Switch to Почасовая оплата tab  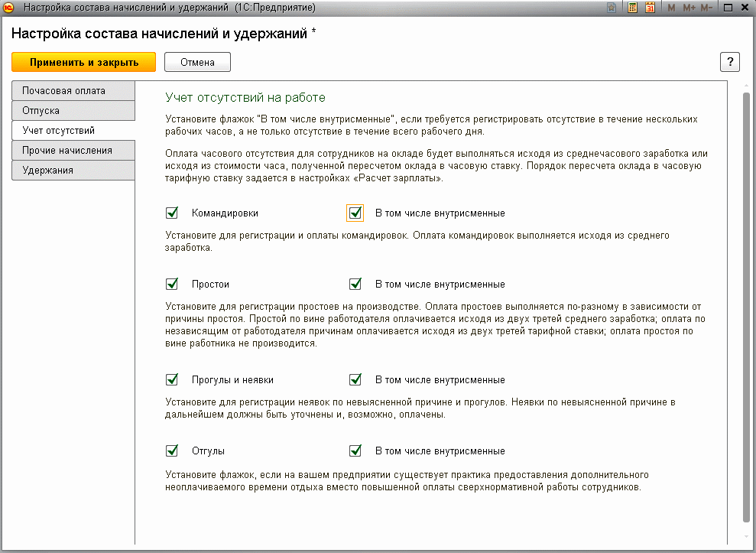coord(73,91)
